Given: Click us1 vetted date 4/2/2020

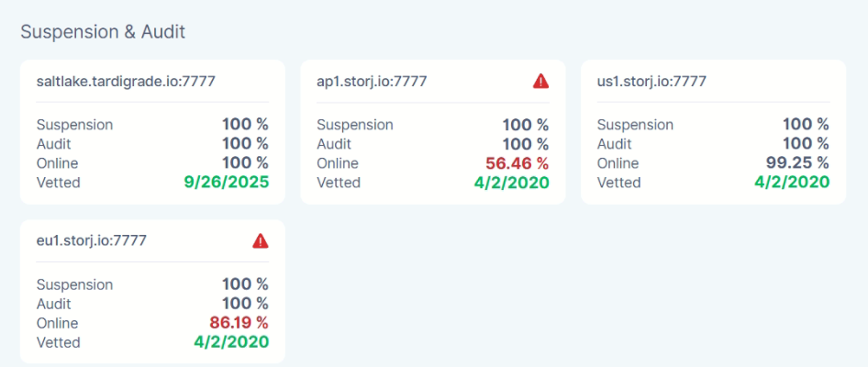Looking at the screenshot, I should pyautogui.click(x=792, y=183).
